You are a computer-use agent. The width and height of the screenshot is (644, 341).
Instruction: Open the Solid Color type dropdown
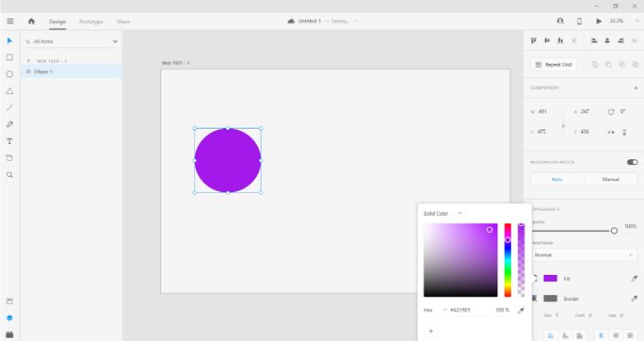pos(460,213)
